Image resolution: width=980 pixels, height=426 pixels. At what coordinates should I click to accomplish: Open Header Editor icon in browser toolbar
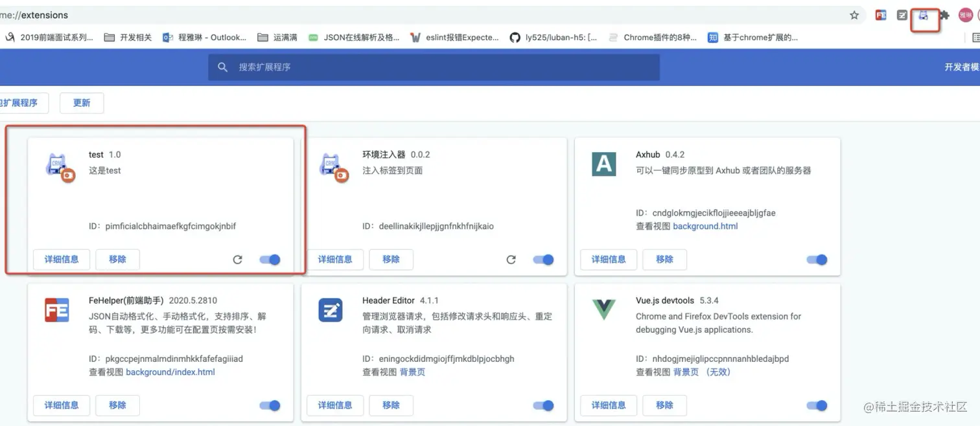click(902, 15)
